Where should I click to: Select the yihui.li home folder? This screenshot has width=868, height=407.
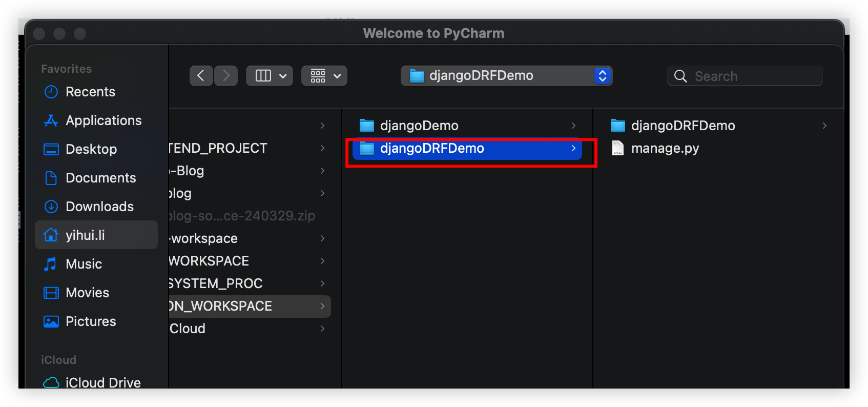(x=85, y=235)
